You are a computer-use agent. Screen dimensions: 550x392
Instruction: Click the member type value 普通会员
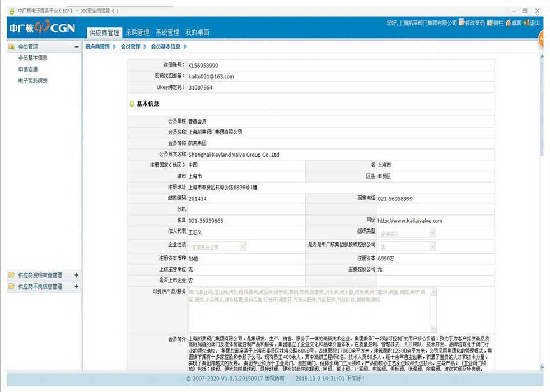197,122
